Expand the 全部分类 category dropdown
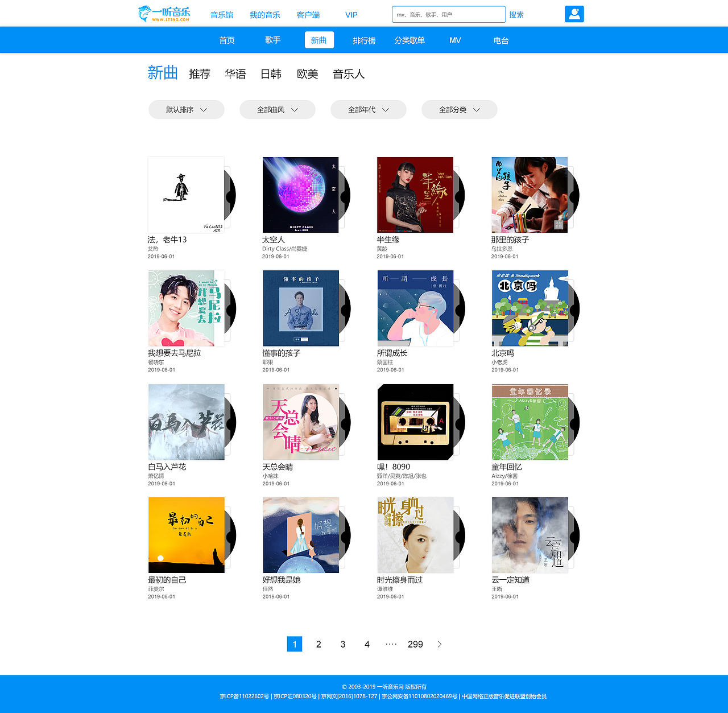This screenshot has height=713, width=728. click(x=460, y=110)
